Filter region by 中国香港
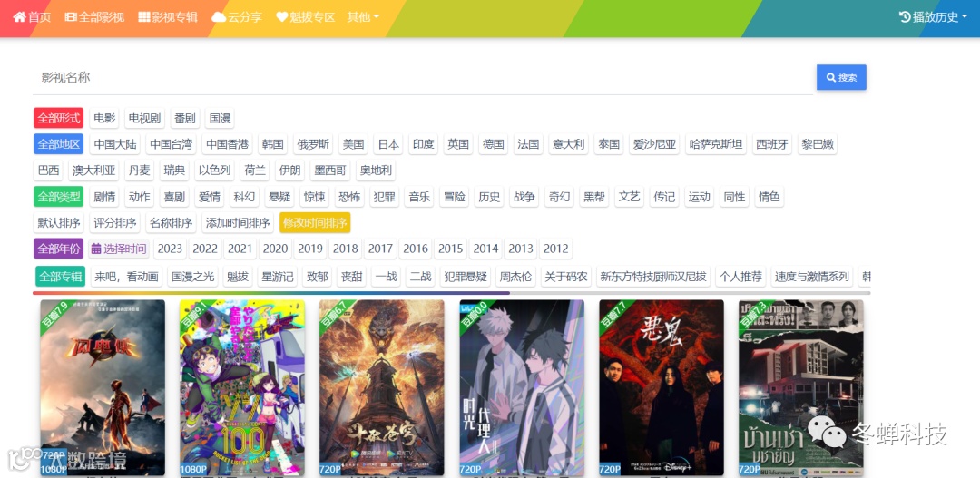Viewport: 980px width, 478px height. pos(227,144)
